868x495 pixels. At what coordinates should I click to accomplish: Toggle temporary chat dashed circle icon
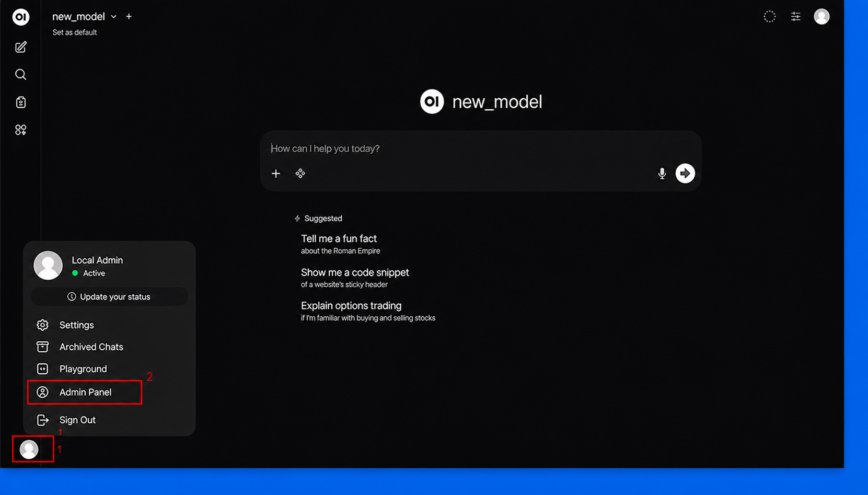(769, 17)
